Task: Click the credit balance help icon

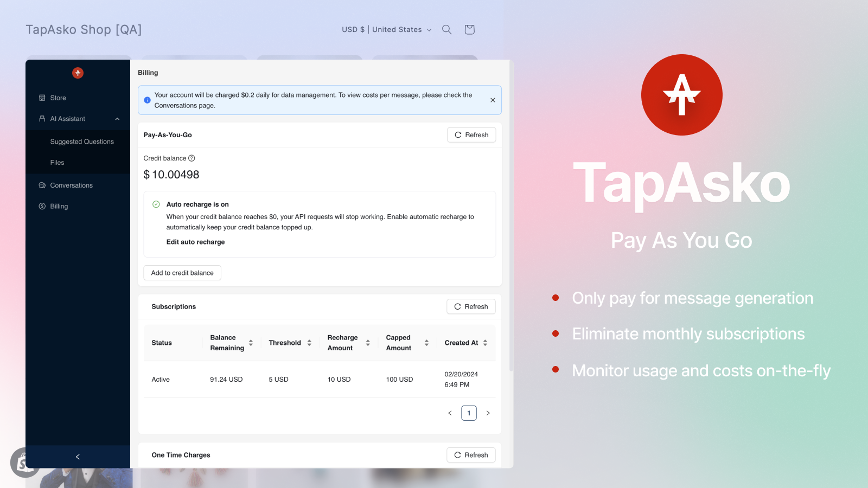Action: 192,158
